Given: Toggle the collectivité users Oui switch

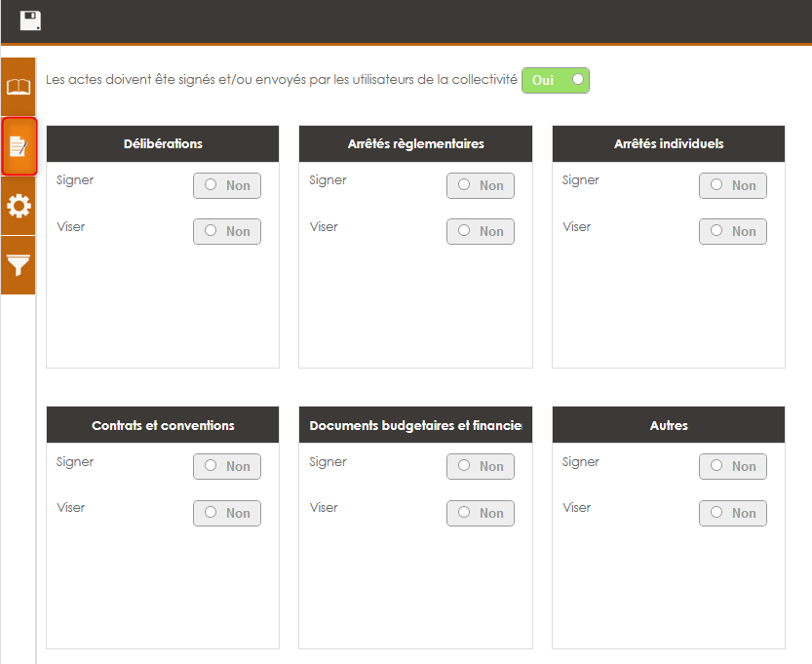Looking at the screenshot, I should point(556,80).
